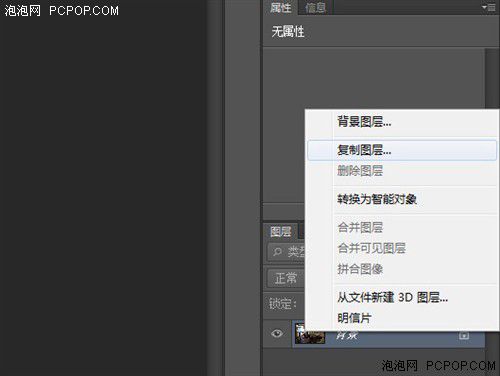The image size is (500, 376).
Task: Open the 正常 blend mode dropdown
Action: coord(286,278)
